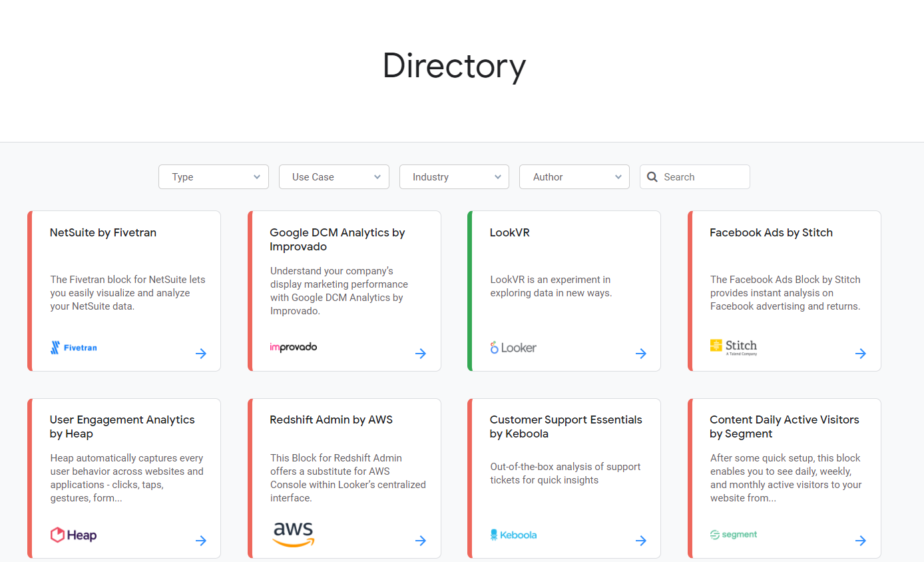Open User Engagement Analytics by Heap title
Image resolution: width=924 pixels, height=562 pixels.
click(122, 427)
